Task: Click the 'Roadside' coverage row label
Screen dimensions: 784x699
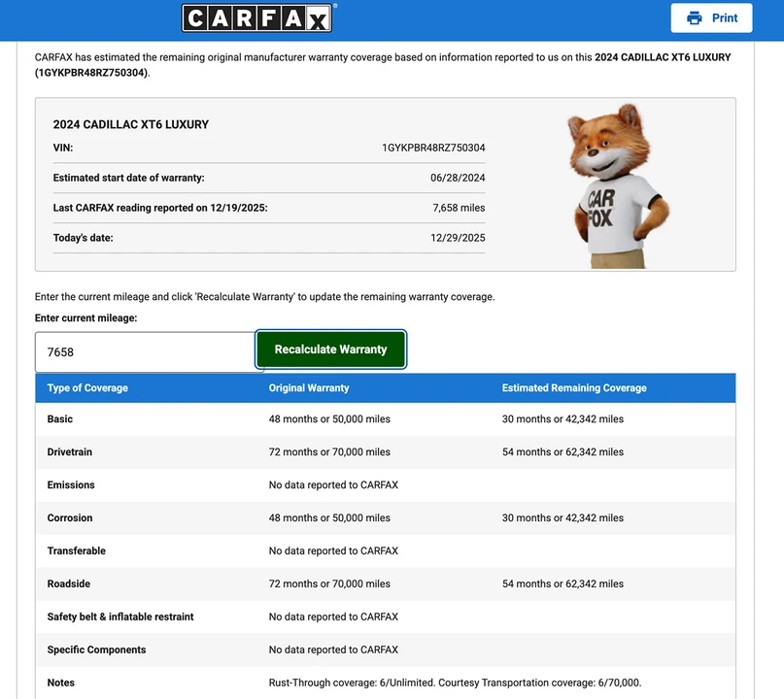Action: click(x=69, y=584)
